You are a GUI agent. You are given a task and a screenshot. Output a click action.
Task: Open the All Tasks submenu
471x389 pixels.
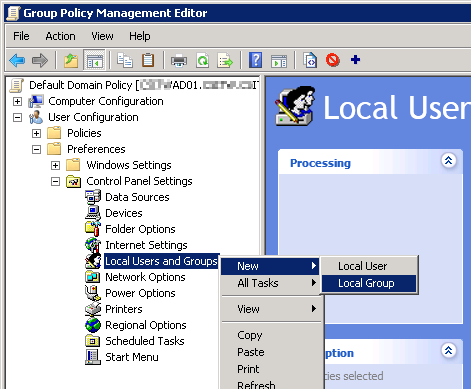point(271,283)
